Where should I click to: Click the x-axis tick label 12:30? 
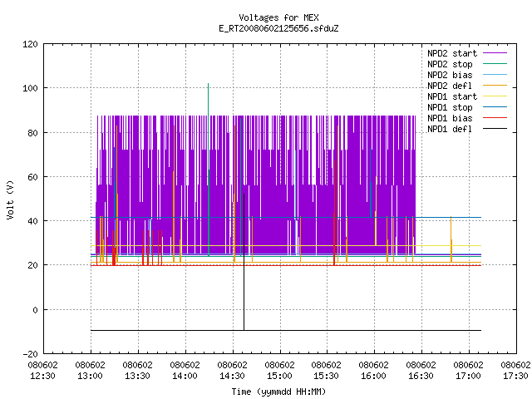42,376
